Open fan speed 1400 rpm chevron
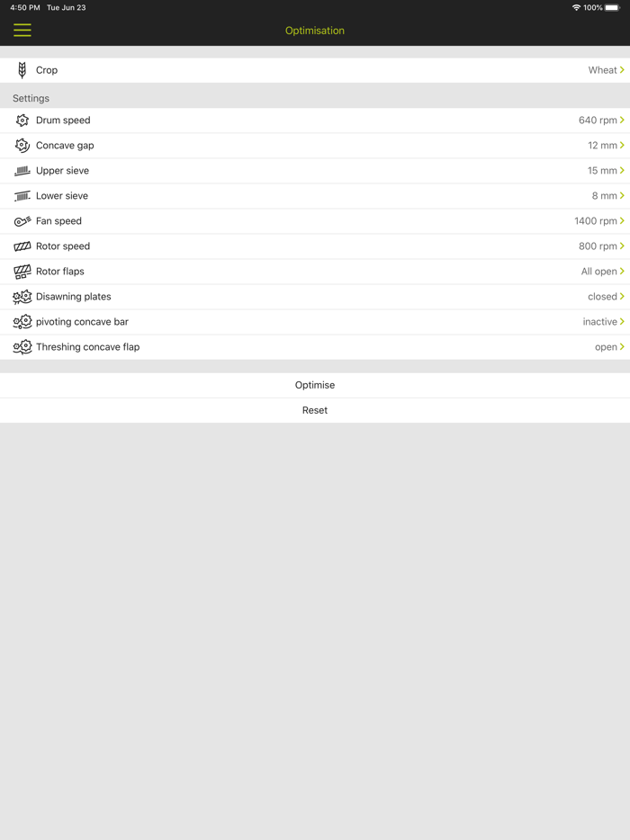The width and height of the screenshot is (630, 840). click(x=622, y=221)
